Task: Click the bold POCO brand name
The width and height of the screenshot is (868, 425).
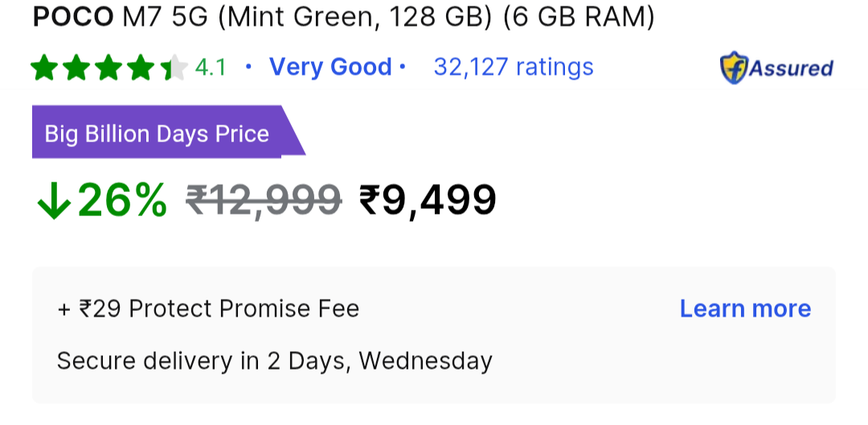Action: (x=73, y=17)
